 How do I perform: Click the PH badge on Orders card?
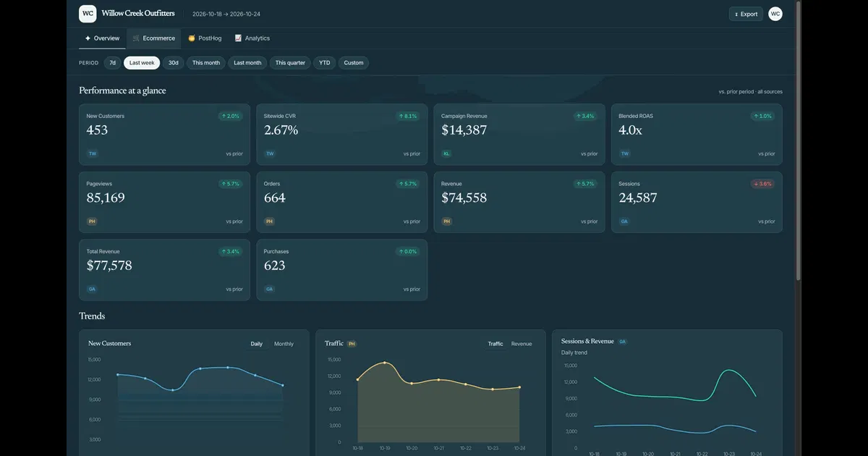pyautogui.click(x=270, y=221)
